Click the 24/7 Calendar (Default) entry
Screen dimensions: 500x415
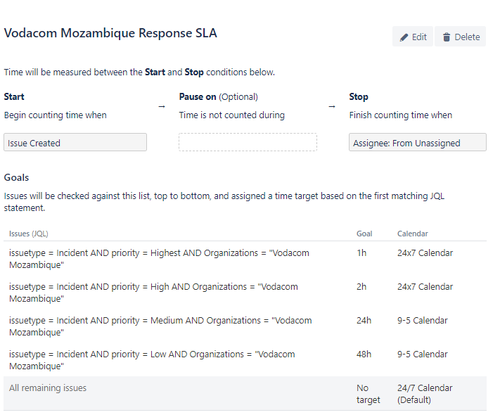[425, 394]
